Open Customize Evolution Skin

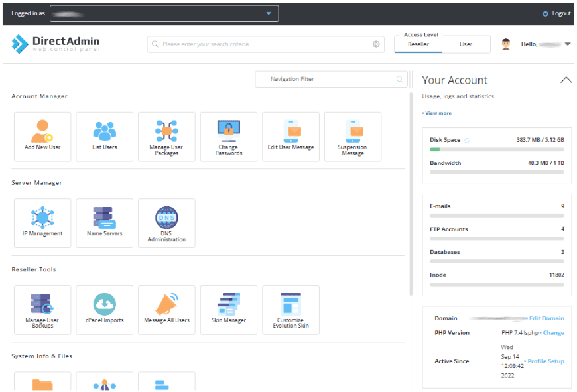290,310
